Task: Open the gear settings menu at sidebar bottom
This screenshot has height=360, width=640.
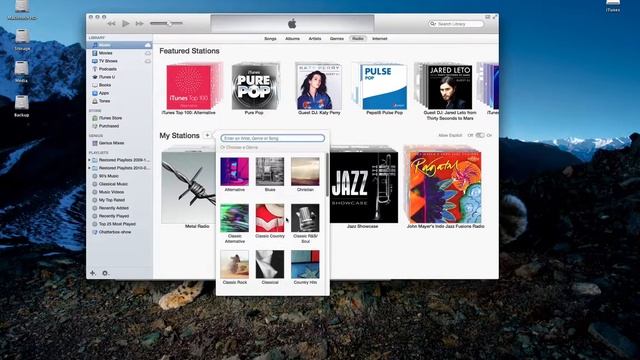Action: [105, 273]
